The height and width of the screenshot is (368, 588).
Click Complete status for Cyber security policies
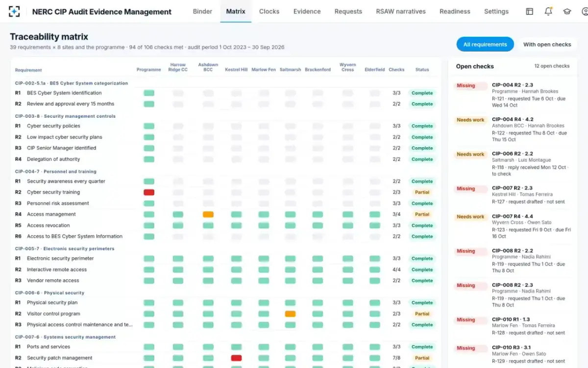point(422,126)
